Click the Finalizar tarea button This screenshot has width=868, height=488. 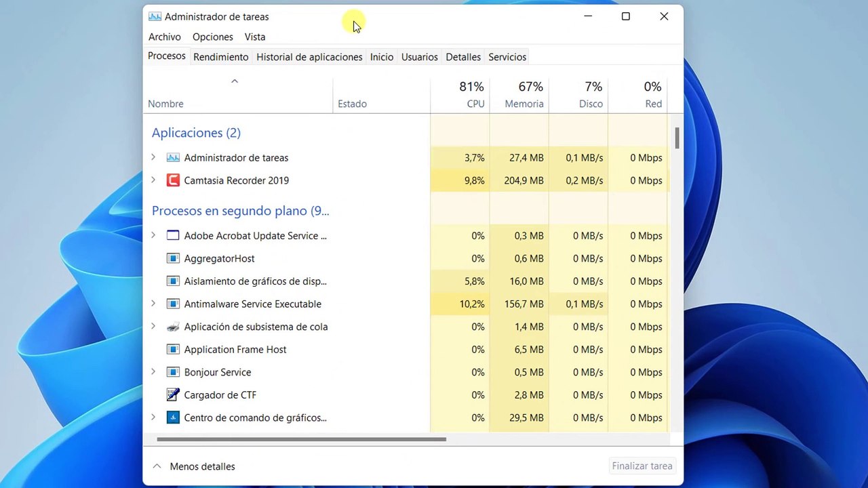click(x=642, y=466)
